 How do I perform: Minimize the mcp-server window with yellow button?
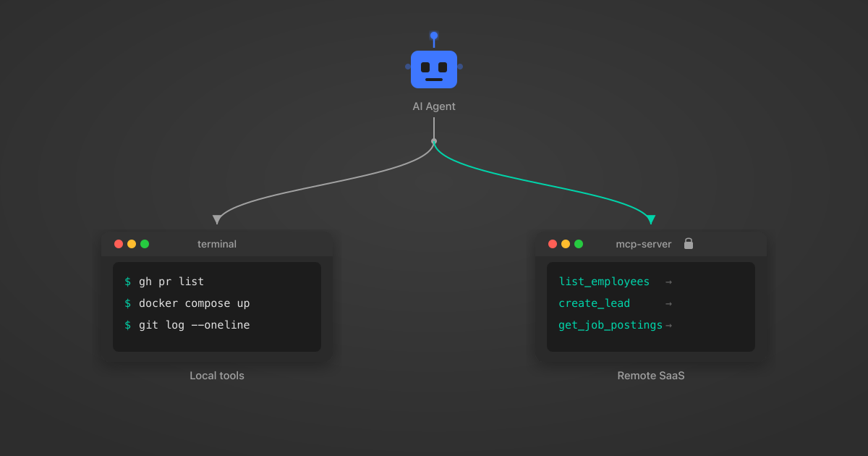coord(566,244)
